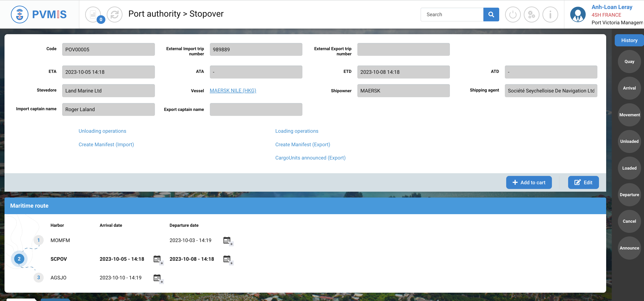The height and width of the screenshot is (301, 644).
Task: Open Unloading operations link
Action: click(x=102, y=131)
